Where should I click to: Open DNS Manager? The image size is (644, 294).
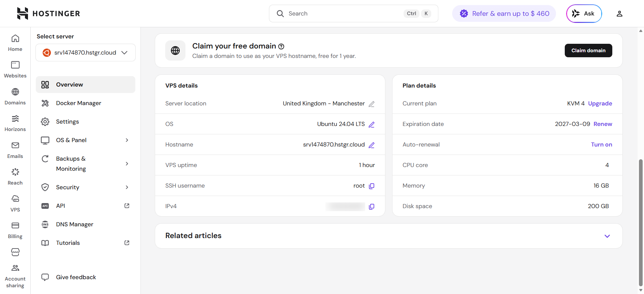86,224
